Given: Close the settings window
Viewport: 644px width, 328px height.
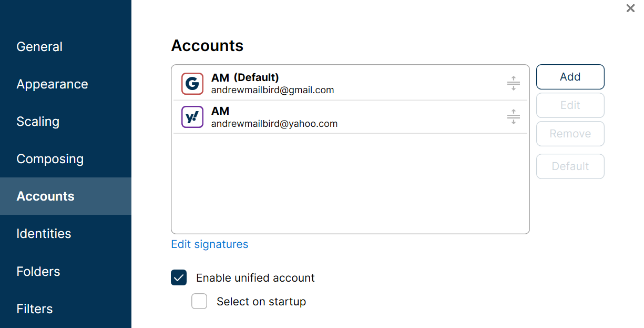Looking at the screenshot, I should pyautogui.click(x=630, y=8).
